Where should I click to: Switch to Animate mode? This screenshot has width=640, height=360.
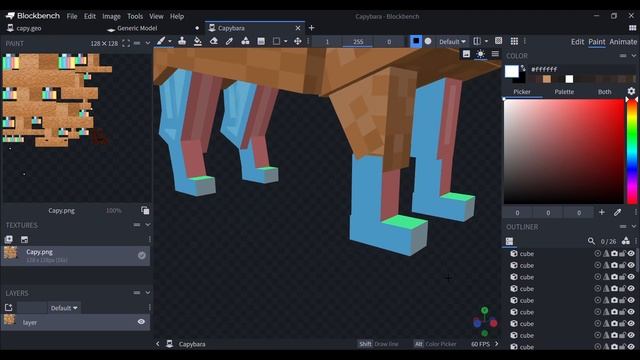[x=623, y=42]
